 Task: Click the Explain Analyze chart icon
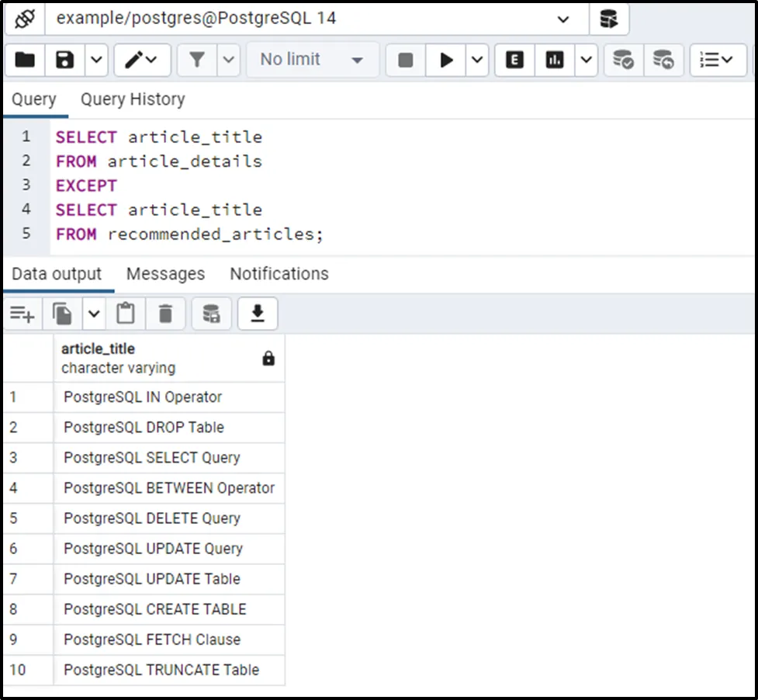click(x=555, y=60)
